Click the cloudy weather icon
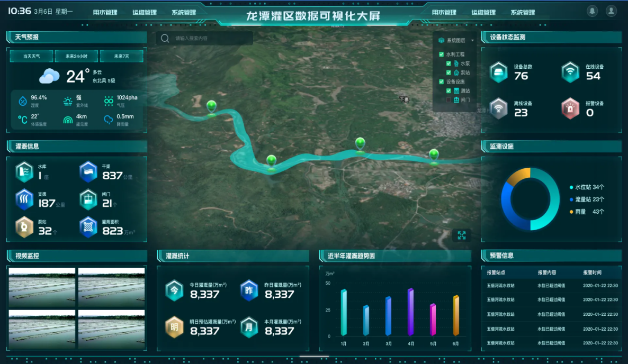The height and width of the screenshot is (364, 628). (x=49, y=76)
